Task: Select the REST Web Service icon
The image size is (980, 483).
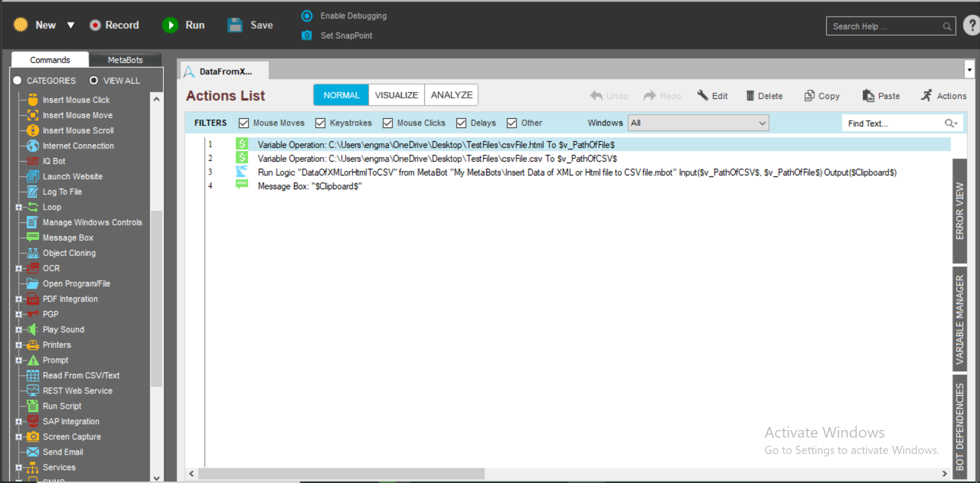Action: click(x=33, y=390)
